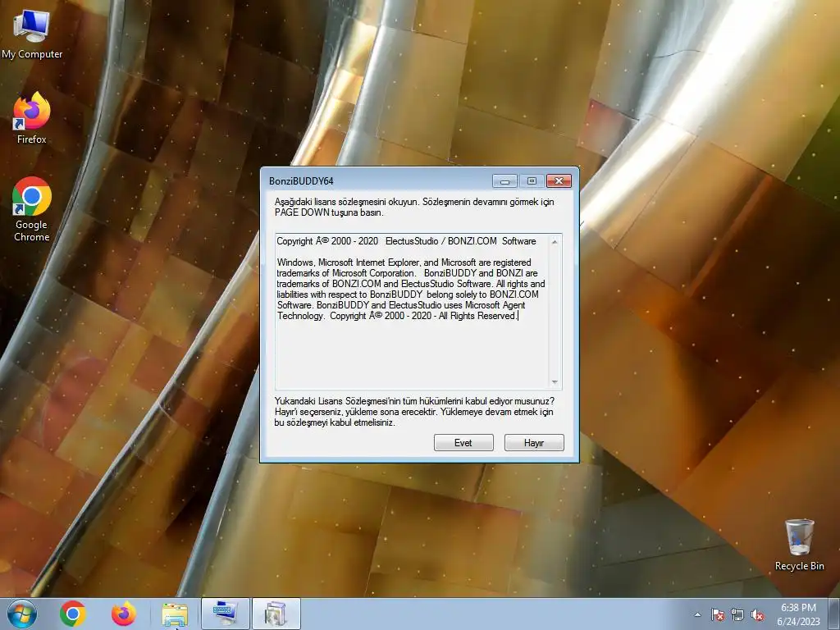
Task: Close the BonziBUDDY64 dialog
Action: 559,181
